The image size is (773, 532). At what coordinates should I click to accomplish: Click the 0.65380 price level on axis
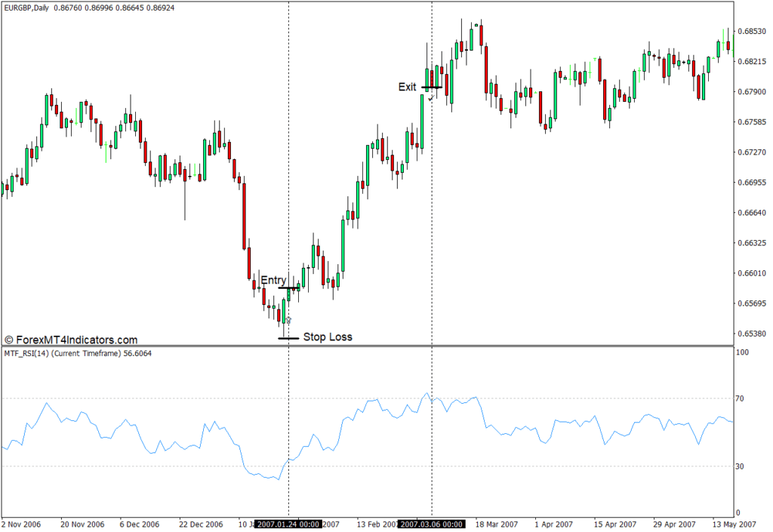click(750, 334)
